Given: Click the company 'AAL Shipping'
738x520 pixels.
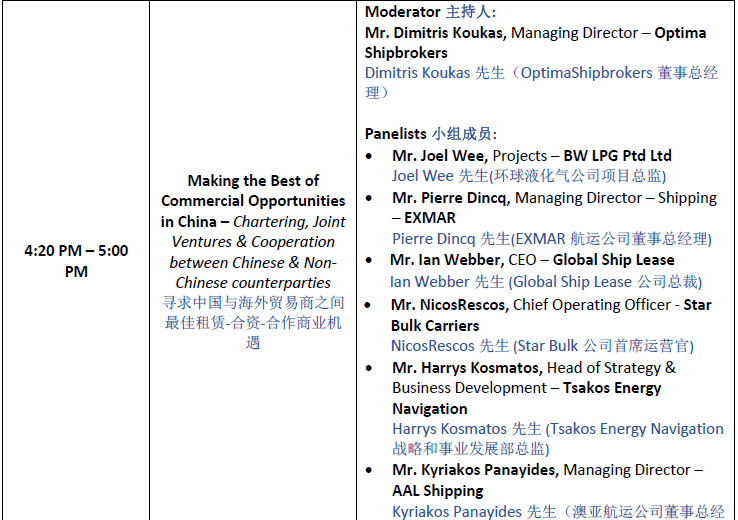Looking at the screenshot, I should point(438,491).
